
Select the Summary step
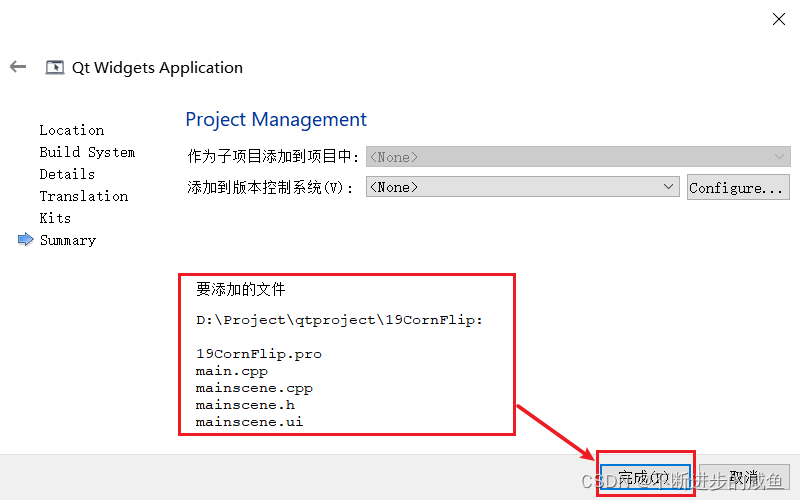(68, 240)
